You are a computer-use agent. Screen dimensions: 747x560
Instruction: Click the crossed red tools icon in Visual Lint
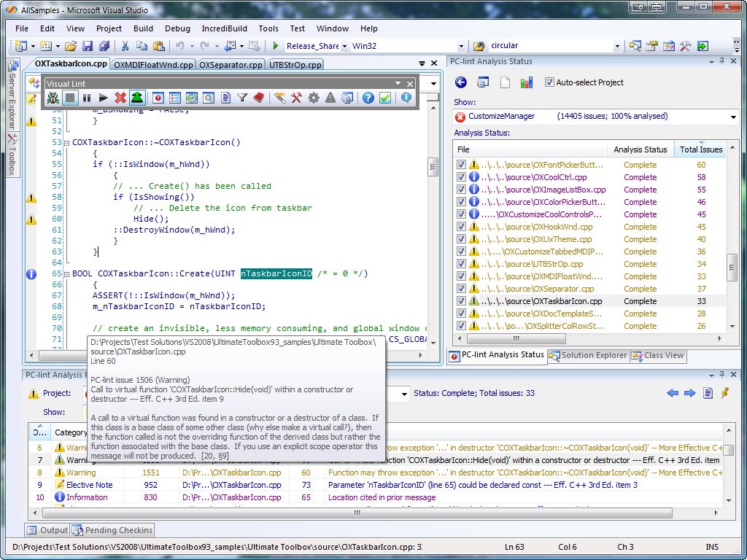click(x=296, y=98)
